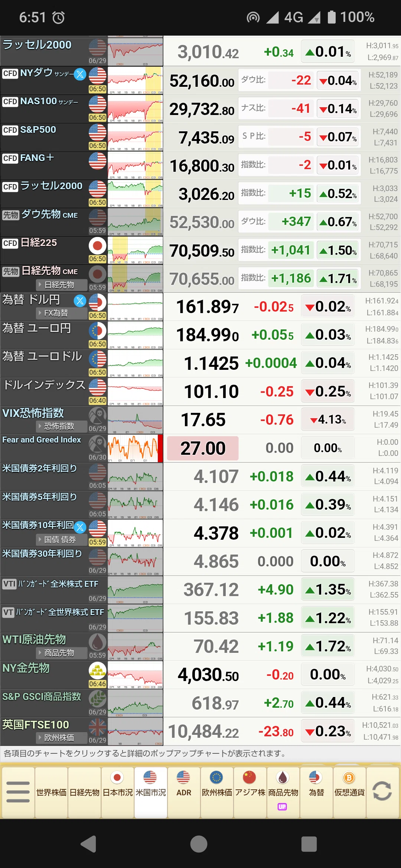Tap US flag icon on ドルインデックス row

[98, 387]
